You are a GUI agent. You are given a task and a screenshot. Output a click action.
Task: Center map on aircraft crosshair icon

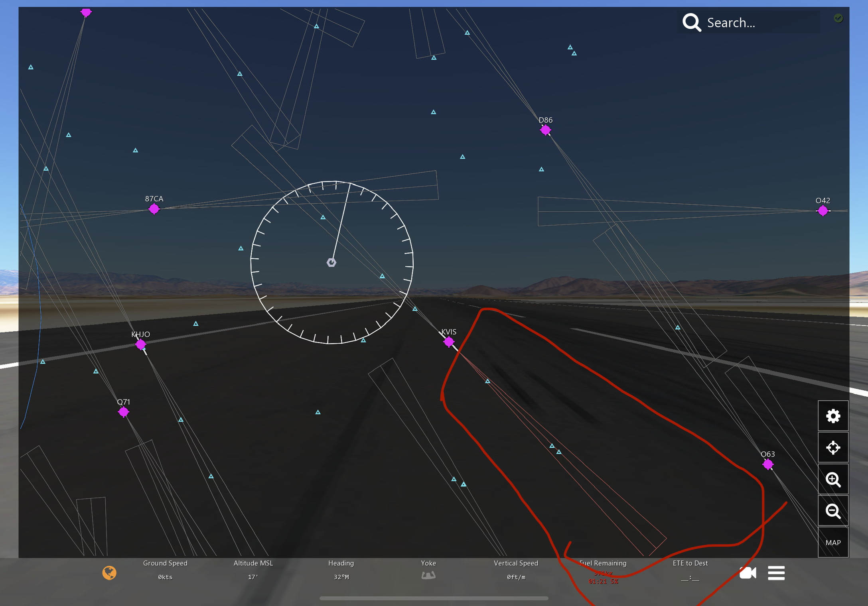pos(833,448)
